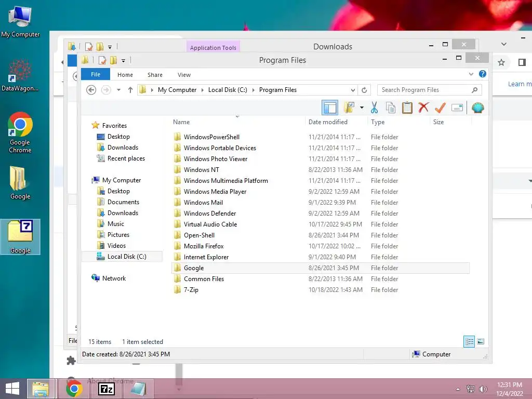Screen dimensions: 532x399
Task: Open quick access toolbar customize dropdown
Action: (x=124, y=60)
